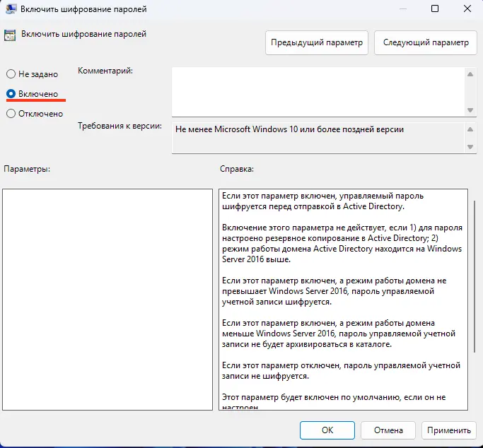Set the policy to "Отключено"

point(11,113)
